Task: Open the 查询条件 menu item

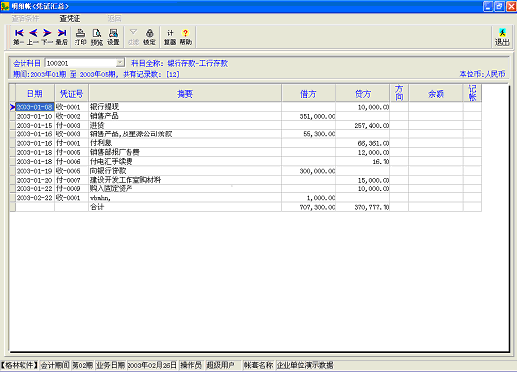Action: pos(25,19)
